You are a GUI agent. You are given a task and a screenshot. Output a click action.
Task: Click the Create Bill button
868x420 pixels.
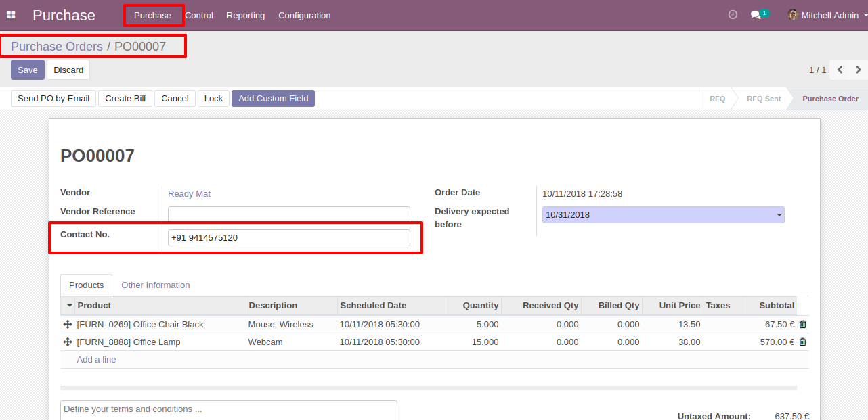[x=125, y=99]
